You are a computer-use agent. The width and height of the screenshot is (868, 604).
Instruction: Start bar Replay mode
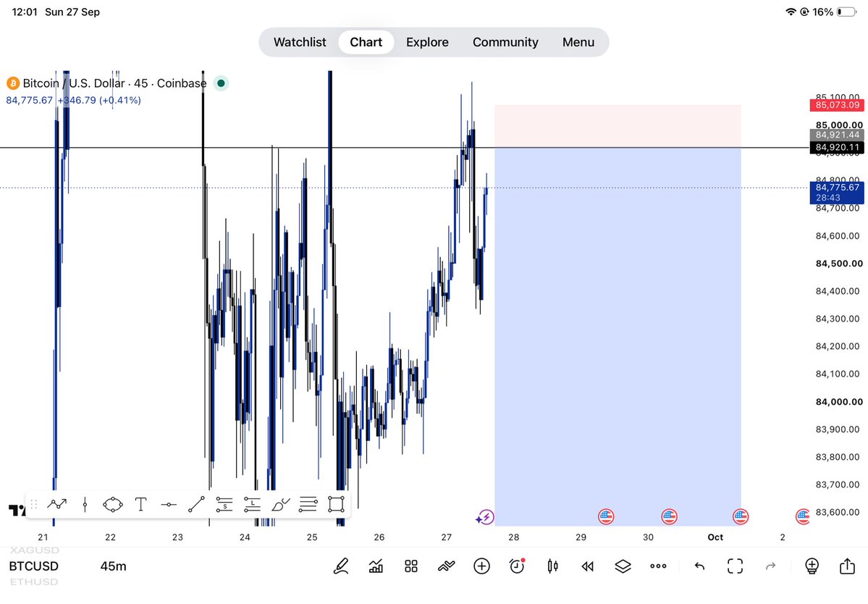pyautogui.click(x=587, y=566)
